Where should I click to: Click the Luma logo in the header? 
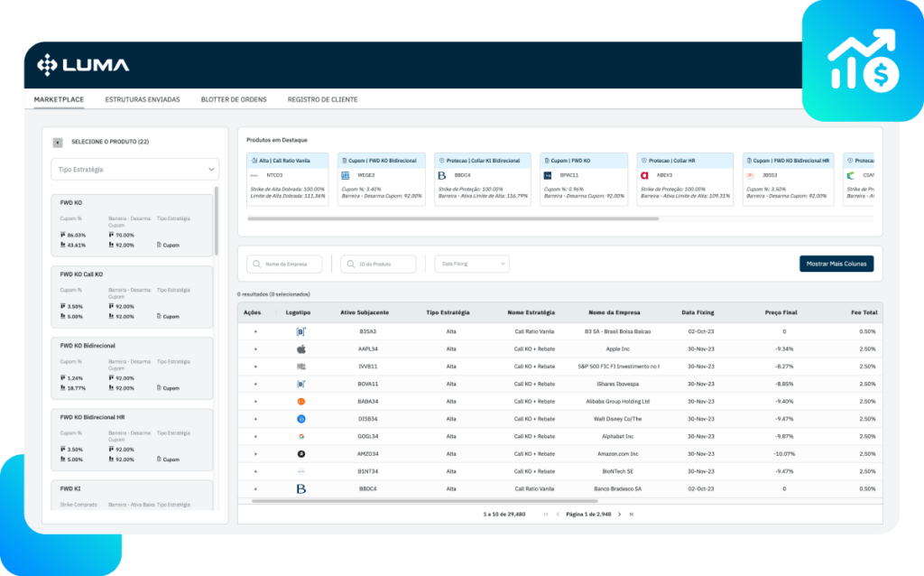coord(83,64)
